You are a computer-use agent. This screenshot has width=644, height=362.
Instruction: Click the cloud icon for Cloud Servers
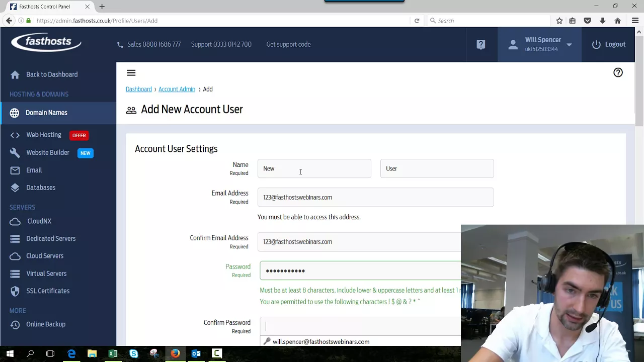pyautogui.click(x=15, y=256)
